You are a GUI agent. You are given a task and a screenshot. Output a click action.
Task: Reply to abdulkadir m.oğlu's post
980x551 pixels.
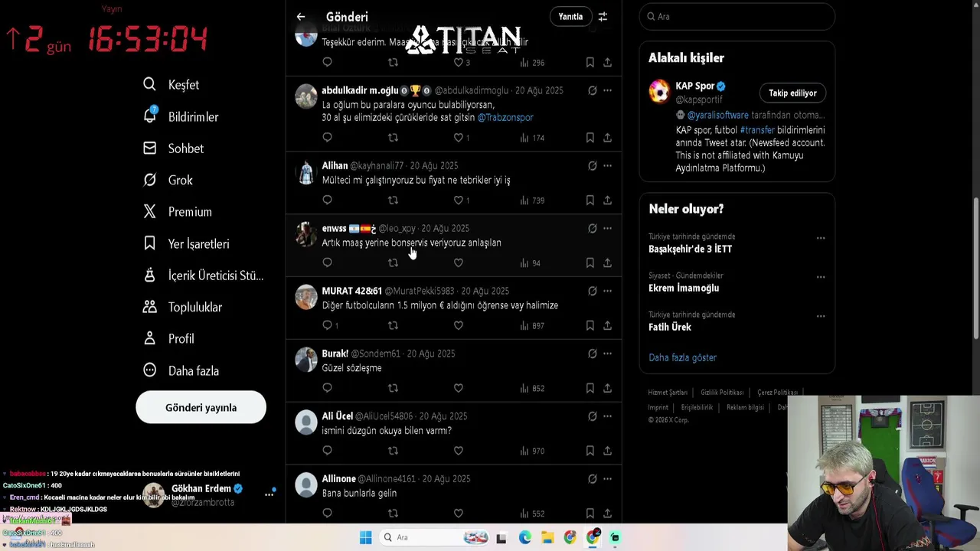pyautogui.click(x=327, y=138)
